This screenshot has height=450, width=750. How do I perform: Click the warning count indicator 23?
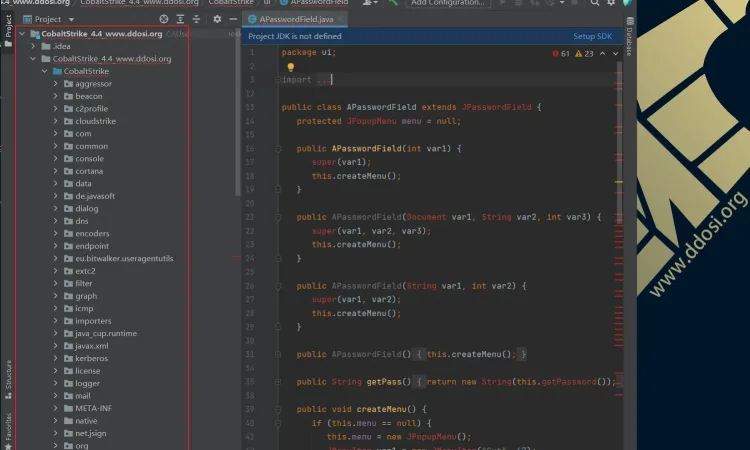point(584,54)
